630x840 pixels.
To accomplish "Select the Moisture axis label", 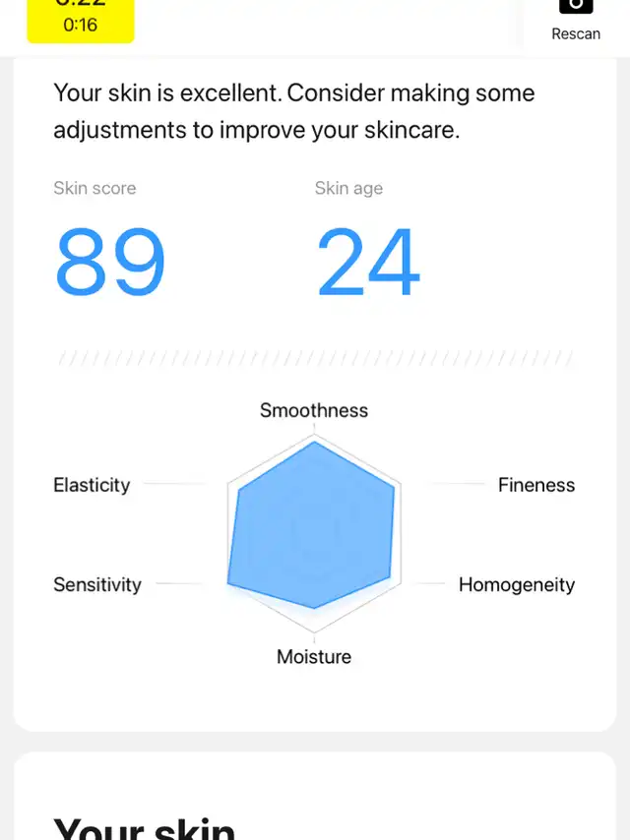I will point(314,657).
